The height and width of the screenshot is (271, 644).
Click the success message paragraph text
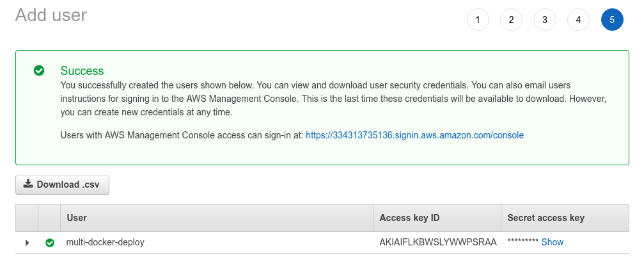click(333, 99)
